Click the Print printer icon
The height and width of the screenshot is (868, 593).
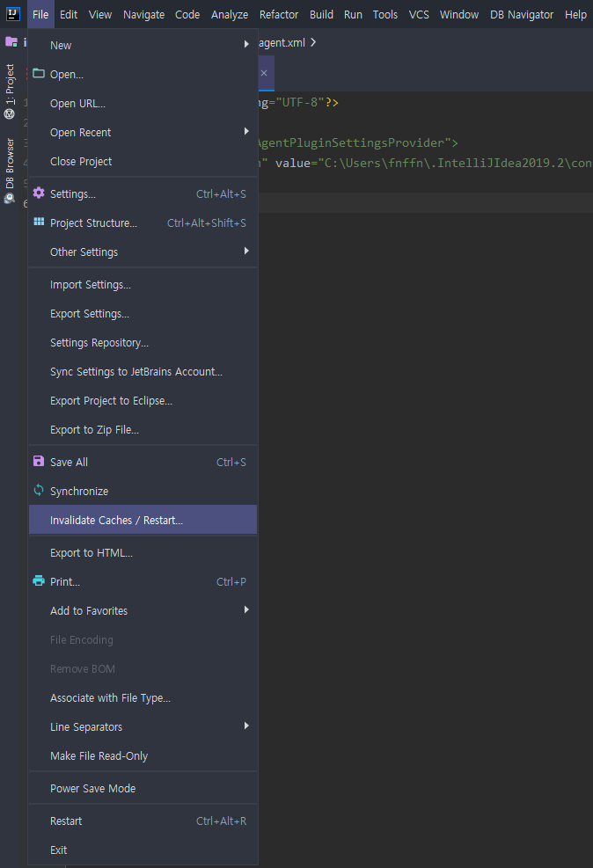pyautogui.click(x=39, y=580)
